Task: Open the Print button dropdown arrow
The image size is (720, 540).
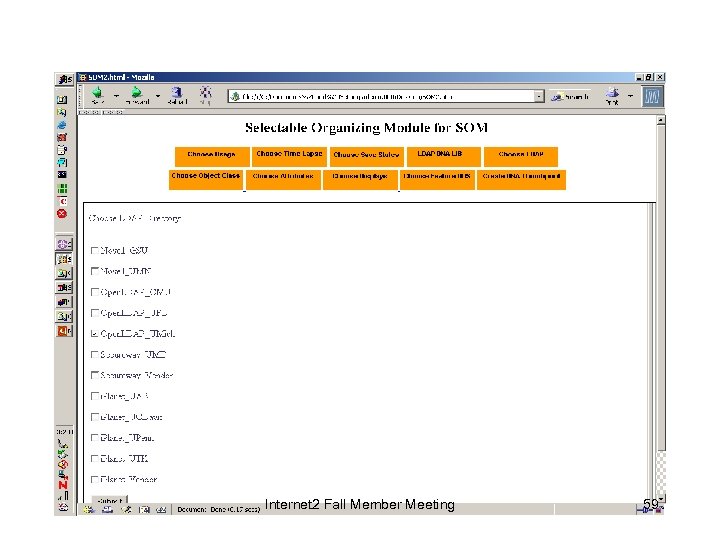Action: 630,96
